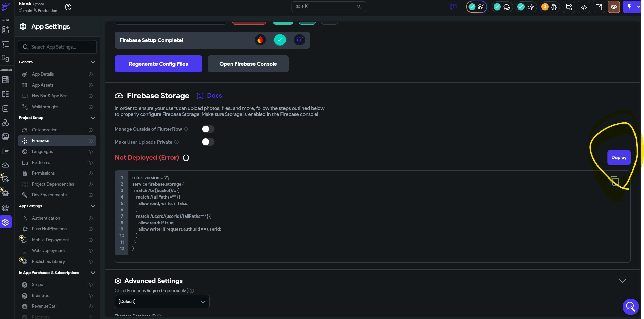Toggle Manage Outside of FlutterFlow switch

[208, 129]
